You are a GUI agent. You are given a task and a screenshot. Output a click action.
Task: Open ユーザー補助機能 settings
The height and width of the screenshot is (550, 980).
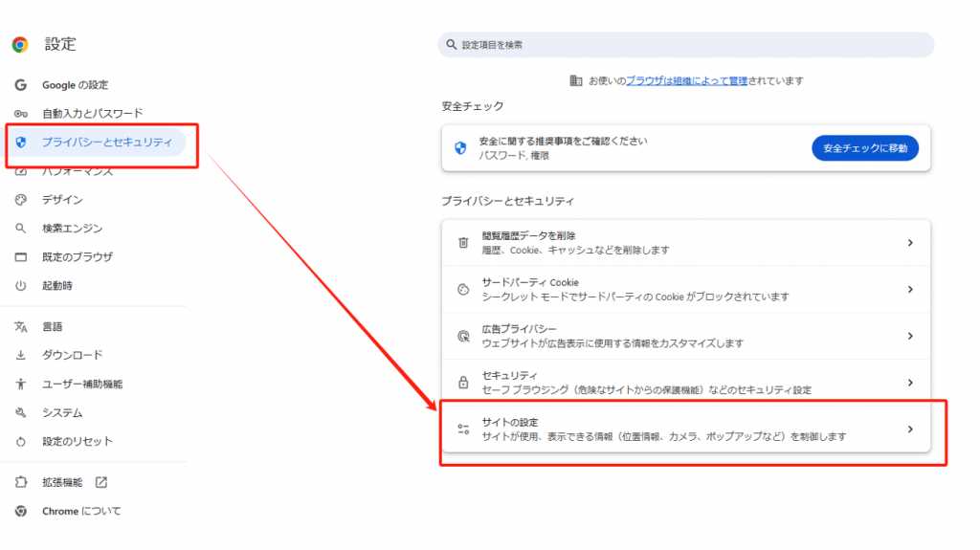tap(82, 384)
